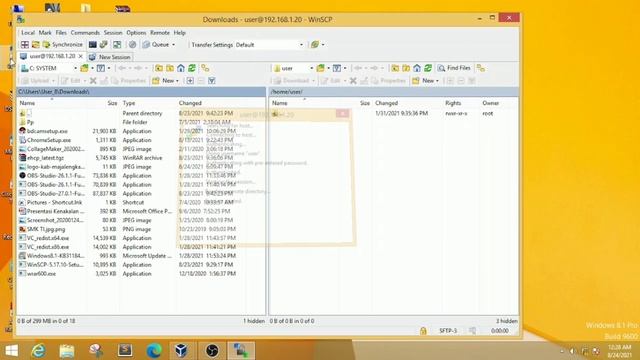Select the Pictures - Shortcut.lnk file

(54, 202)
